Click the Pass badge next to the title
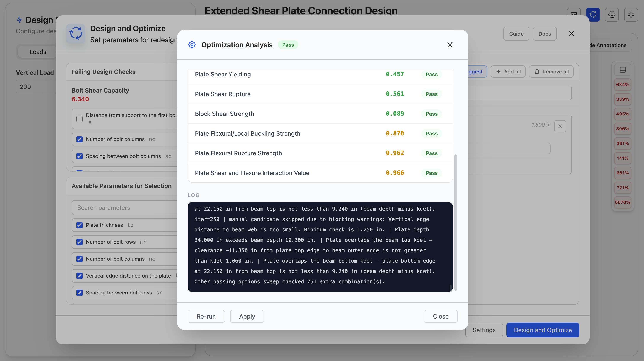The image size is (644, 361). [288, 45]
